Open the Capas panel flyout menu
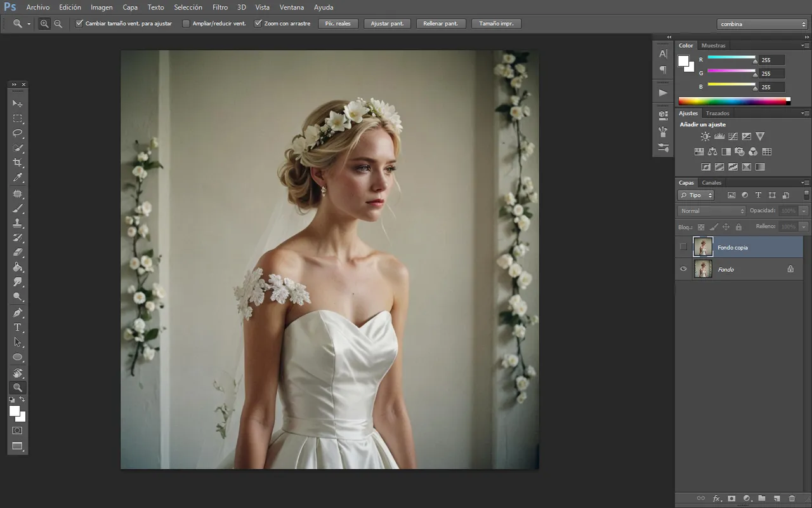Image resolution: width=812 pixels, height=508 pixels. tap(806, 183)
